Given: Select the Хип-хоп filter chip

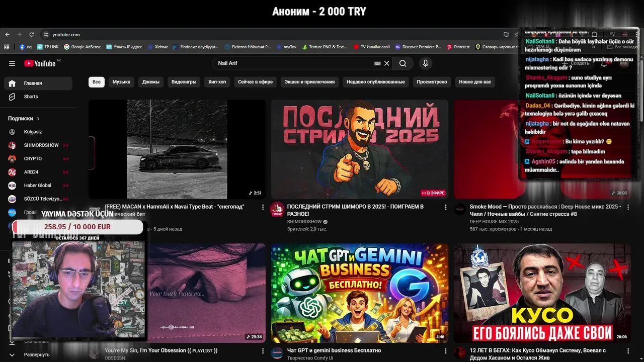Looking at the screenshot, I should coord(217,82).
